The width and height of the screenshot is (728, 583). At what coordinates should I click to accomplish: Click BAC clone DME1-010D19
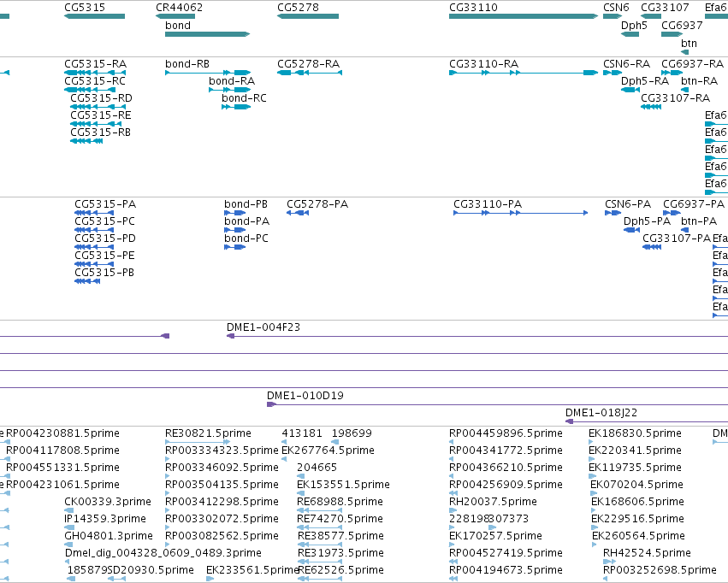[497, 404]
